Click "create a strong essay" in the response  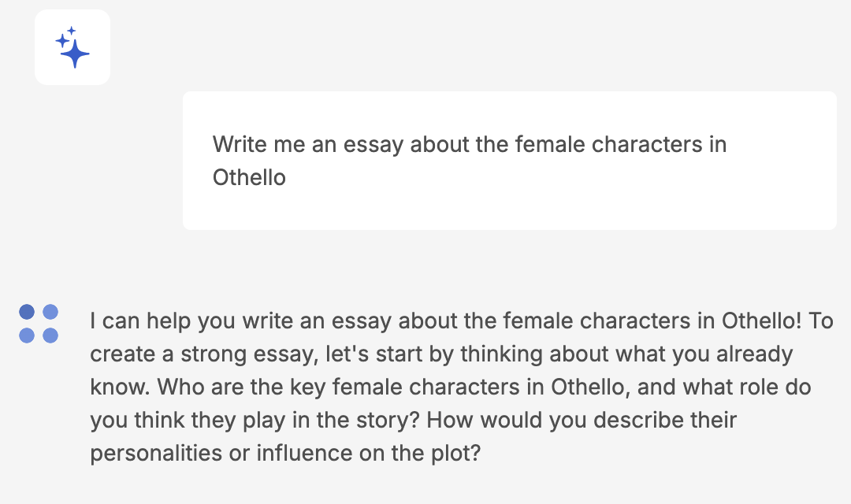[202, 354]
